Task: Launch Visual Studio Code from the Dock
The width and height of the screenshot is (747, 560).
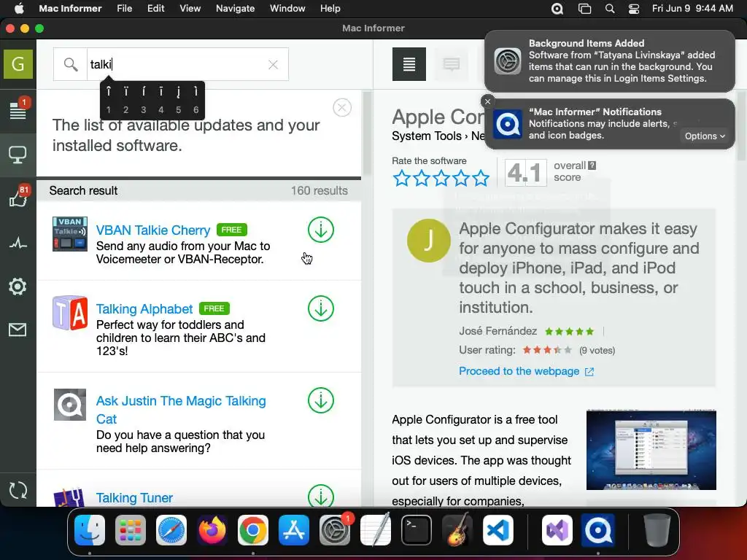Action: click(498, 529)
